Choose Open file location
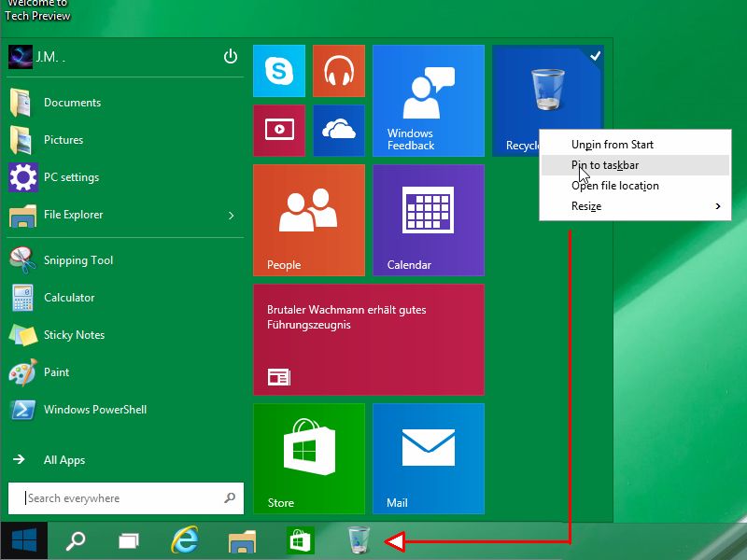747x560 pixels. coord(635,186)
